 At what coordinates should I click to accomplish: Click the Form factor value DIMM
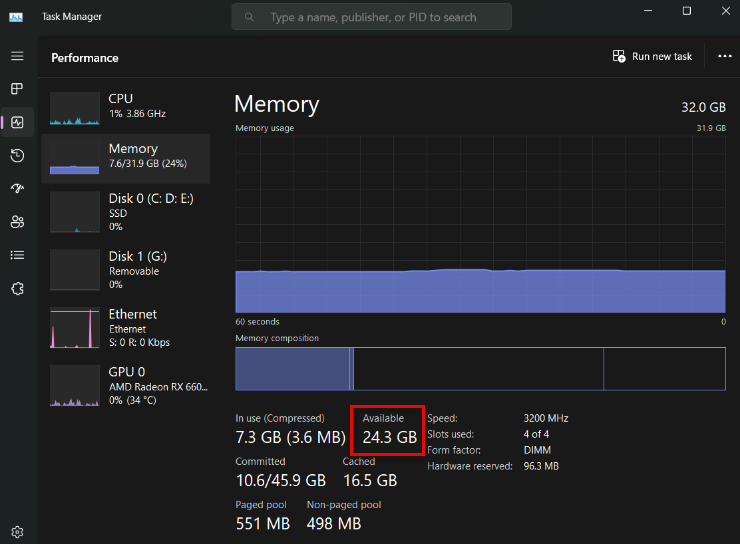pos(537,451)
